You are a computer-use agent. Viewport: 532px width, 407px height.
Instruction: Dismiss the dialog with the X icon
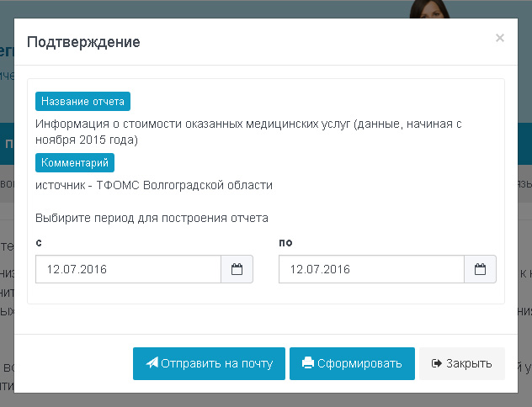pyautogui.click(x=499, y=38)
